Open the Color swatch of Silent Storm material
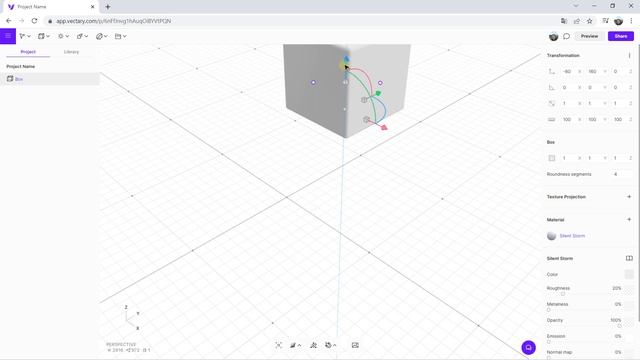640x360 pixels. [629, 274]
